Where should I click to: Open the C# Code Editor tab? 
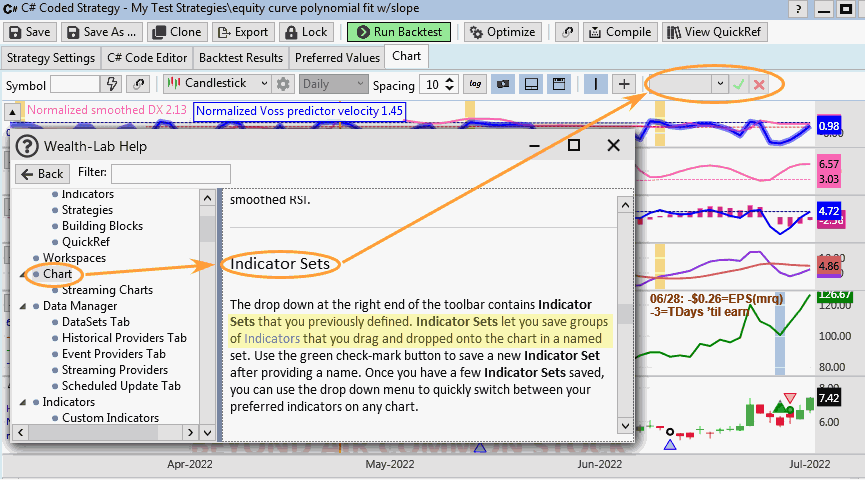point(146,57)
